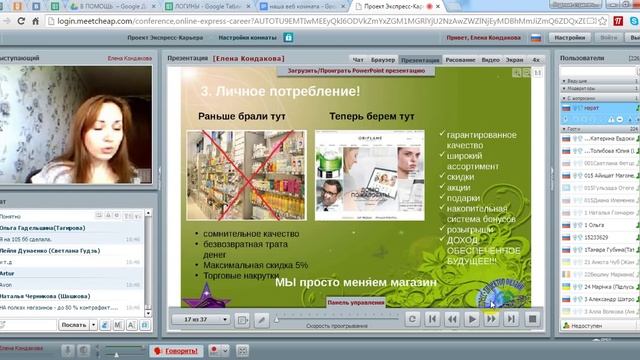
Task: Open the ЛОГИНЫ Google Таблицы browser tab
Action: [x=209, y=6]
